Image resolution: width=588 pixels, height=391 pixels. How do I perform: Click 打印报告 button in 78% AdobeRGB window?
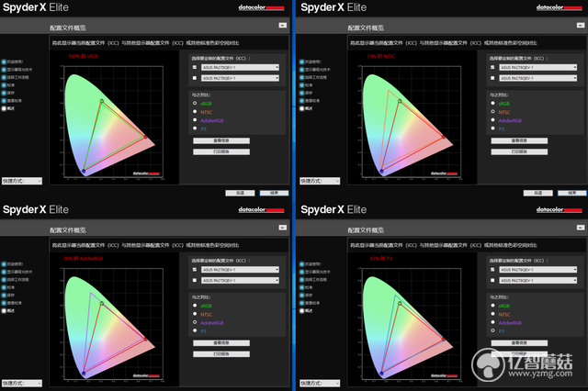point(221,354)
